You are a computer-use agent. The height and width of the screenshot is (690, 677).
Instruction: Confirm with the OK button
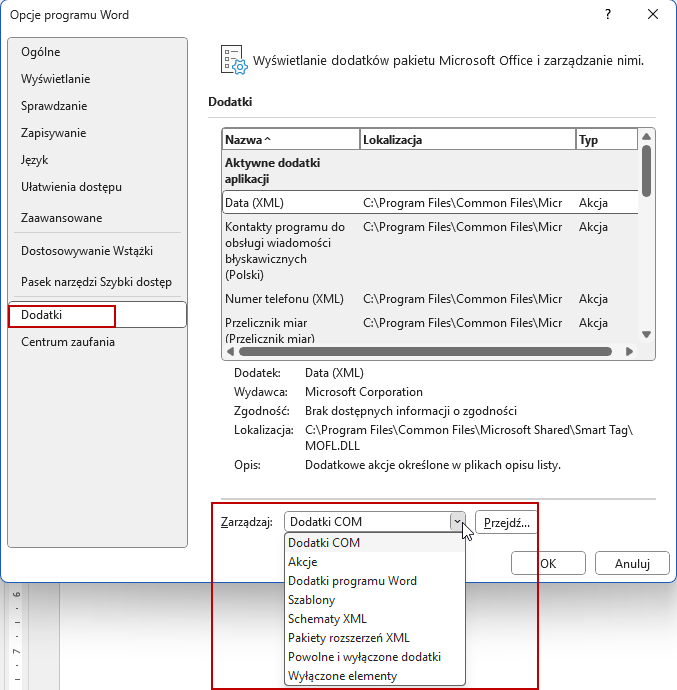click(x=548, y=563)
